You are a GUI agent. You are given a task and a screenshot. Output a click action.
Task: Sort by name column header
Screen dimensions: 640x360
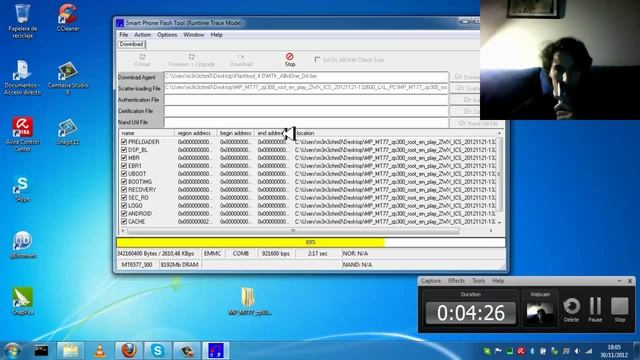click(147, 133)
